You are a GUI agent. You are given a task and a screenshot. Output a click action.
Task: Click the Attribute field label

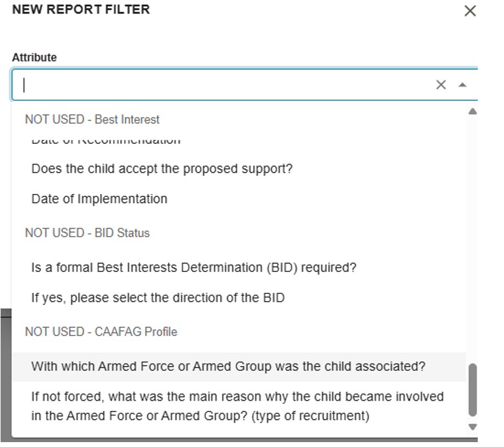(34, 57)
